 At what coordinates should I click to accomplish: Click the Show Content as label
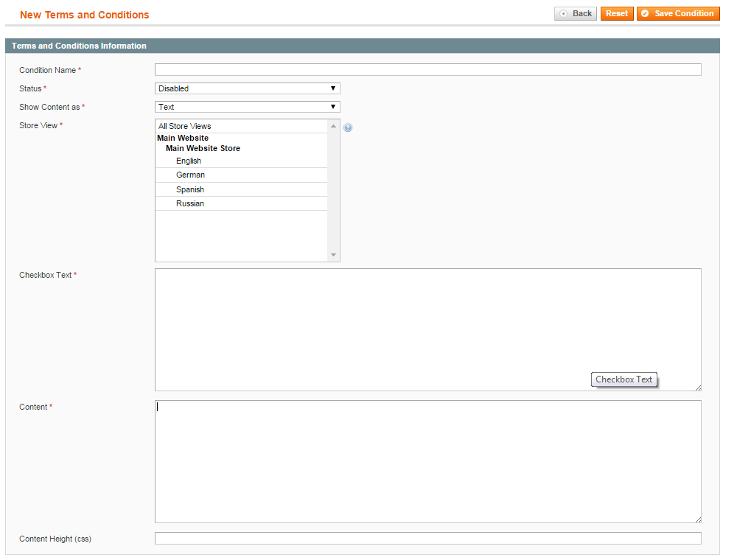click(x=49, y=107)
